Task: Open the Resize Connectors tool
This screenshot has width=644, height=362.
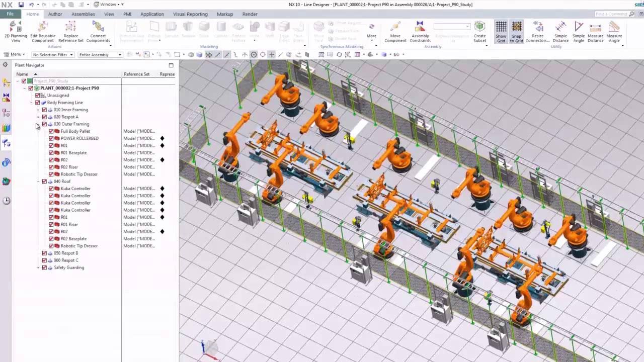Action: click(x=538, y=31)
